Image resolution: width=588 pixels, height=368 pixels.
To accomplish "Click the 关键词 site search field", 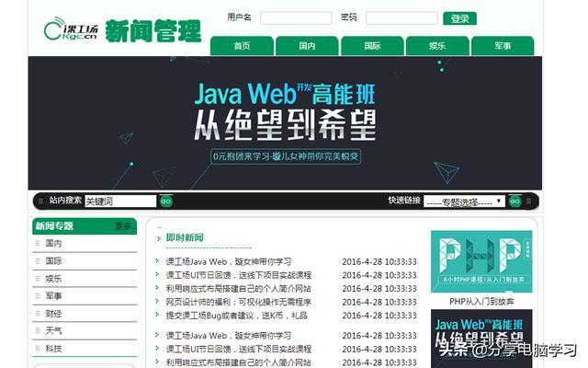I will (x=120, y=201).
